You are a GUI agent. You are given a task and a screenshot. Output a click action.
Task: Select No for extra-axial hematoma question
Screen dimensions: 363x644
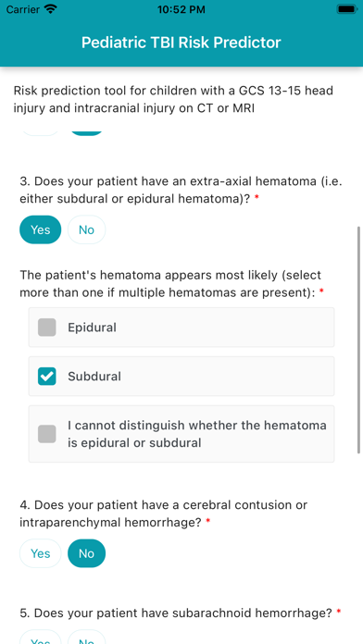pos(86,229)
